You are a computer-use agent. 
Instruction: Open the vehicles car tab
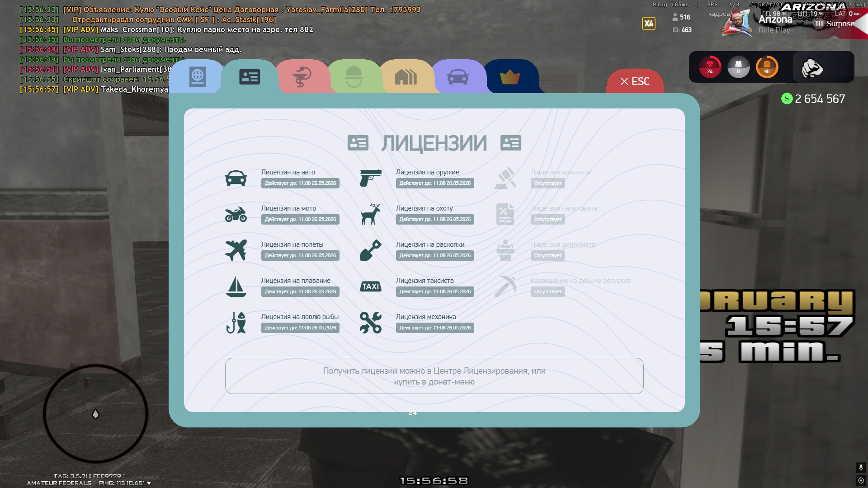tap(458, 77)
